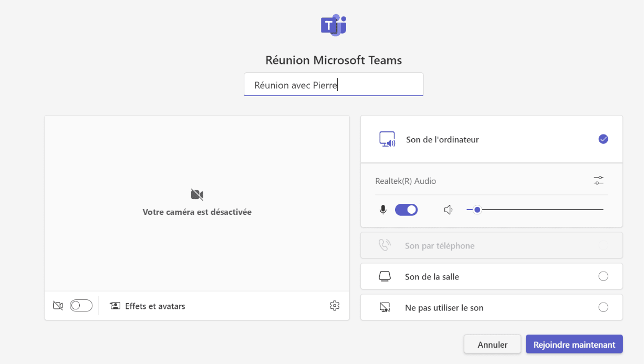Click the speaker volume icon
644x364 pixels.
[x=448, y=210]
